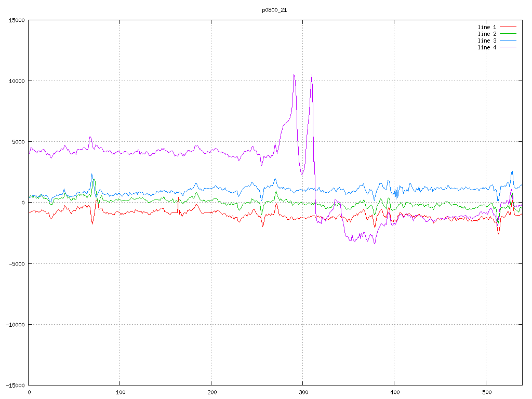Click the chart title p0800_21

tap(274, 10)
